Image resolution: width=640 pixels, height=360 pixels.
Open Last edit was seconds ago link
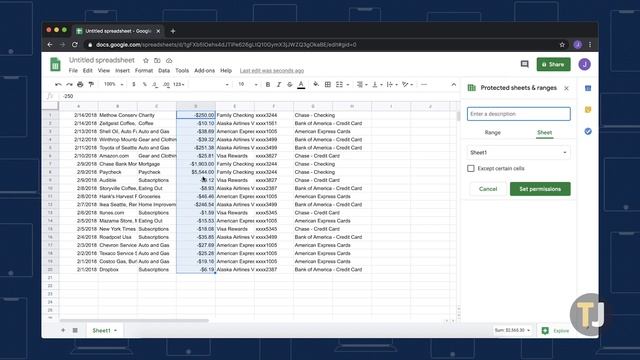[x=272, y=71]
